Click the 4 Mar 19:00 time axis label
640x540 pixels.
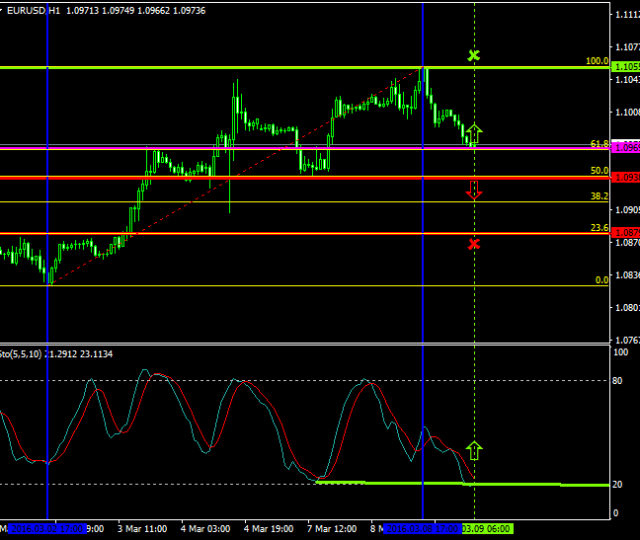[x=269, y=527]
